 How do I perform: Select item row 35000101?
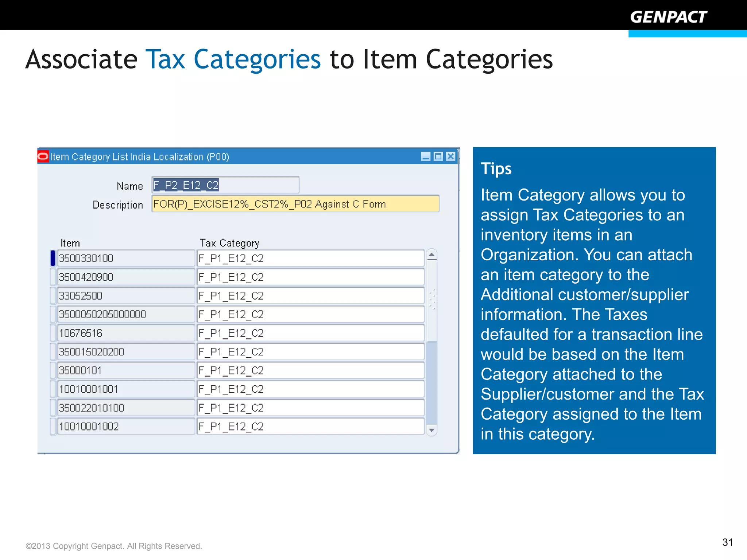point(126,370)
